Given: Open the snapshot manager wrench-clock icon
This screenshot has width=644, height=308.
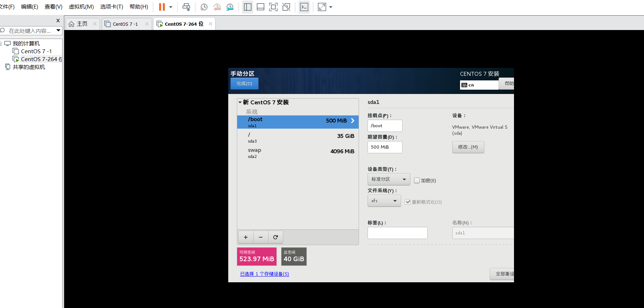Looking at the screenshot, I should (230, 7).
